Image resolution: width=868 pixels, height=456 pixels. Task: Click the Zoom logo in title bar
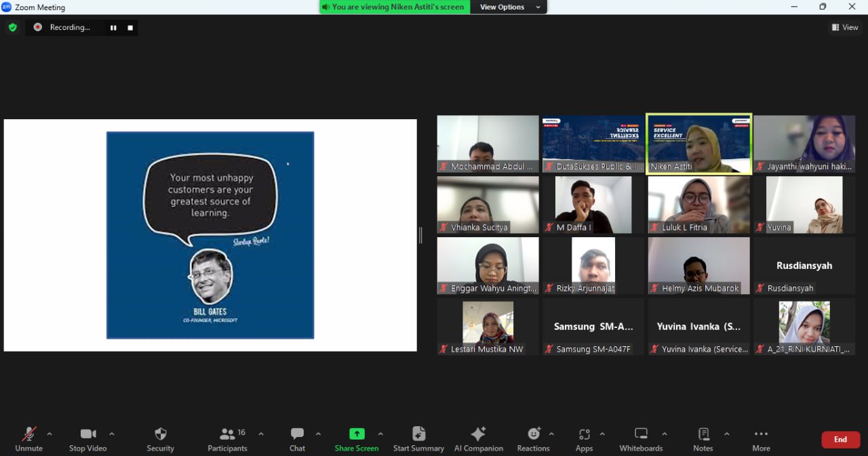point(7,7)
